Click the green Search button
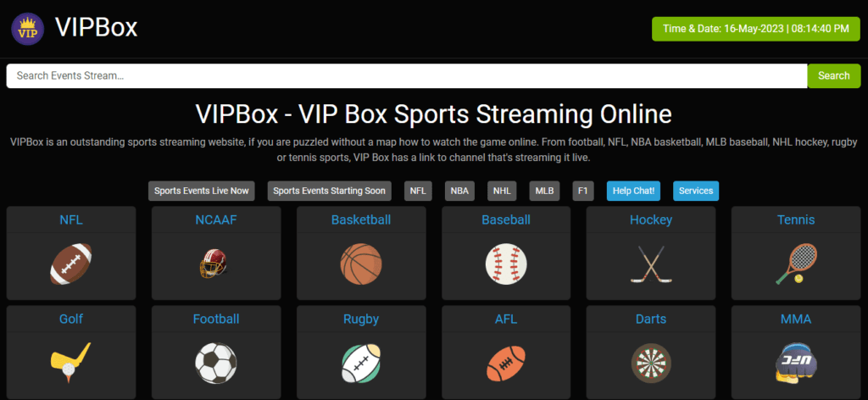 [x=834, y=75]
